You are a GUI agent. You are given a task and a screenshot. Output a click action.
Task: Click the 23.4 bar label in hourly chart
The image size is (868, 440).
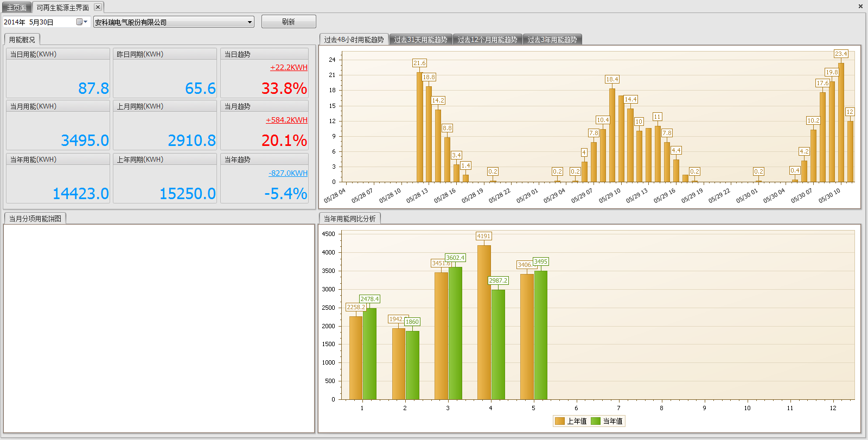(x=841, y=54)
